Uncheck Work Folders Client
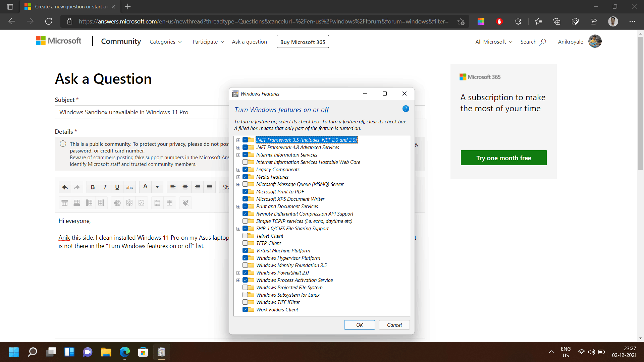Image resolution: width=644 pixels, height=362 pixels. (x=245, y=310)
